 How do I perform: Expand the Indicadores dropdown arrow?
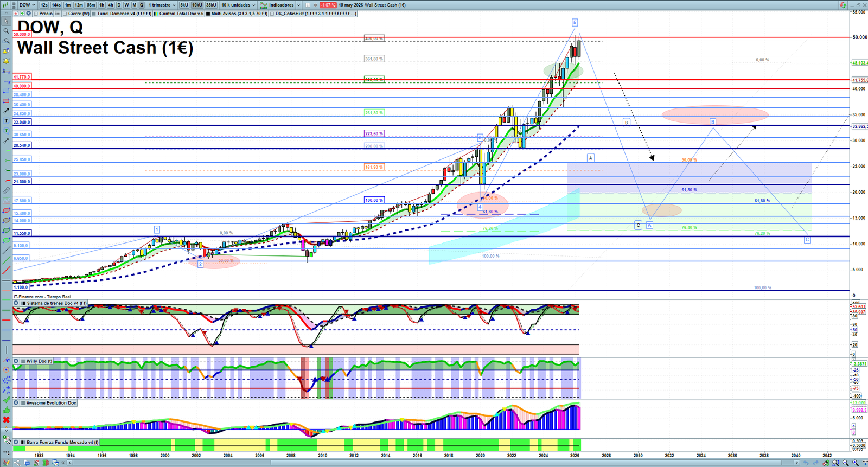298,5
